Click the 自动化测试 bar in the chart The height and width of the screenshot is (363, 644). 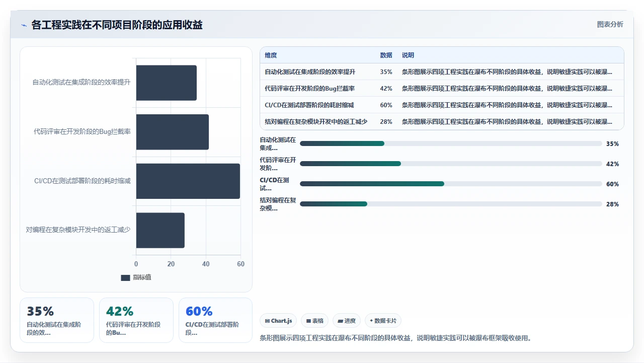[x=167, y=83]
